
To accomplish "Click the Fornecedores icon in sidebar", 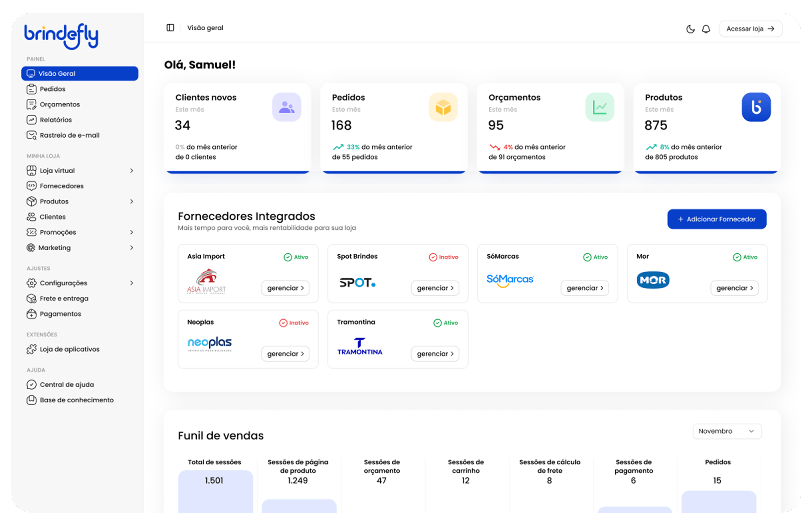I will coord(31,186).
